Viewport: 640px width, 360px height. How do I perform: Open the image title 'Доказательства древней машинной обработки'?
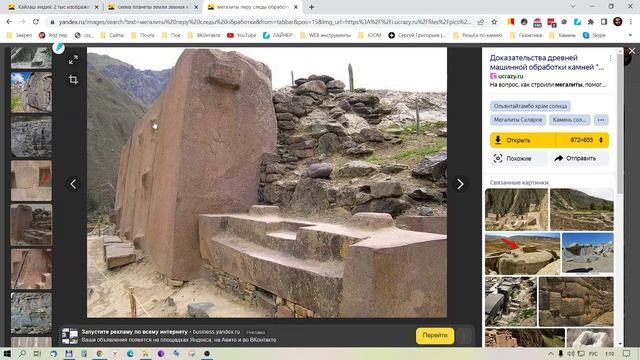pyautogui.click(x=547, y=62)
